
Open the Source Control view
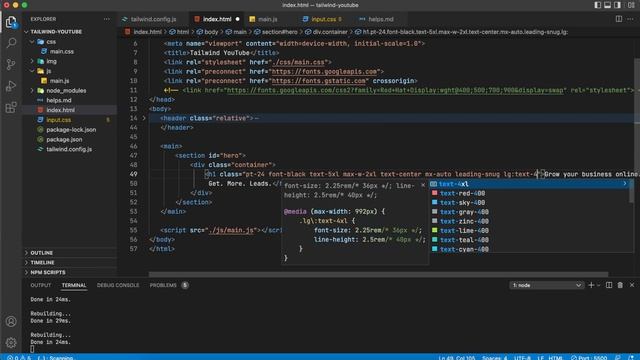coord(11,64)
